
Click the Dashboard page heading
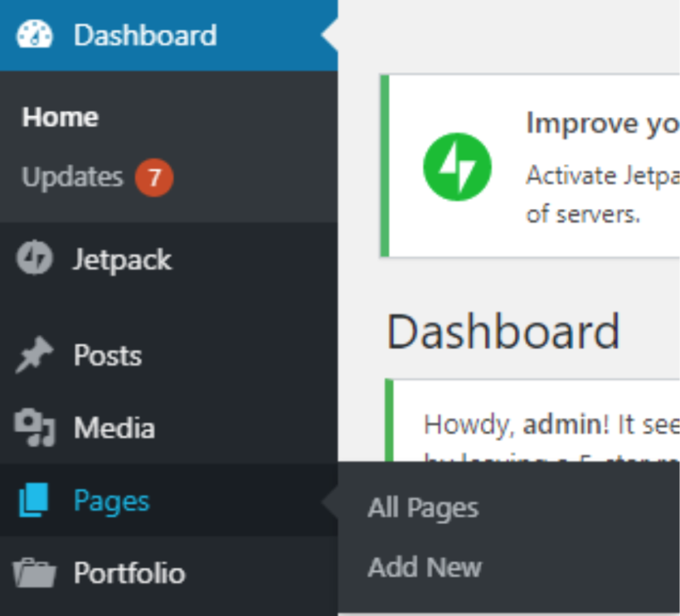click(x=503, y=331)
